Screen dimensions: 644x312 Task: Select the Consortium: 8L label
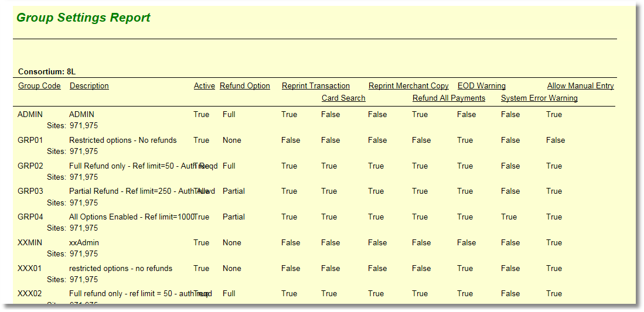(x=47, y=72)
